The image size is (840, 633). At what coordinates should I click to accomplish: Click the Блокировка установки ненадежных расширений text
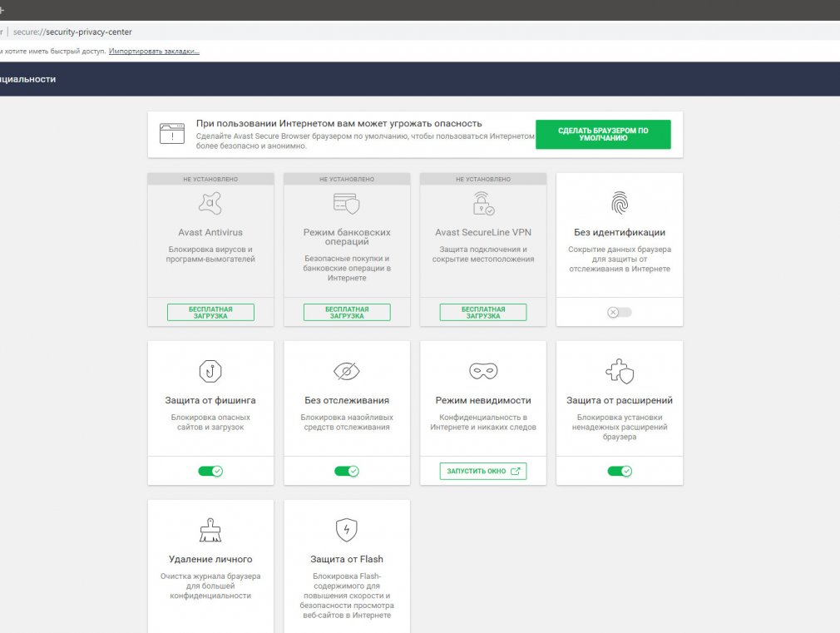620,428
